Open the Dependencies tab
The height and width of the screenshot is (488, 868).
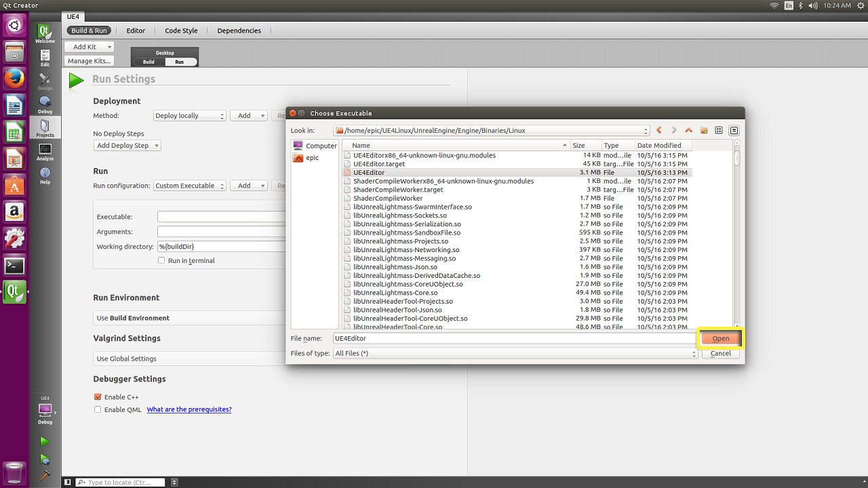[239, 30]
